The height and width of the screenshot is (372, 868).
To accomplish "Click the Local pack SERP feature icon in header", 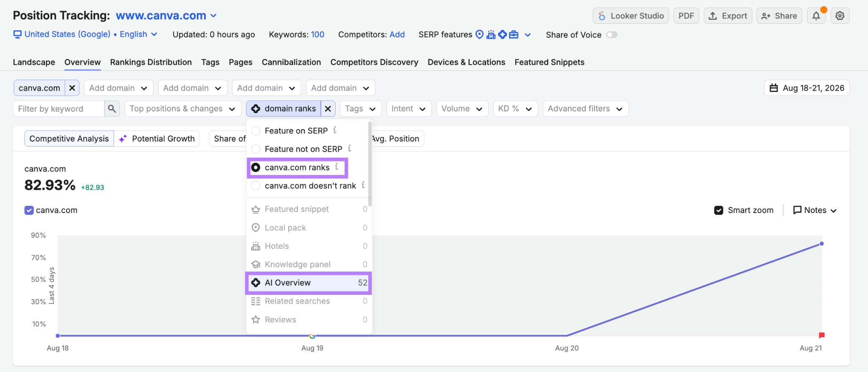I will coord(479,34).
